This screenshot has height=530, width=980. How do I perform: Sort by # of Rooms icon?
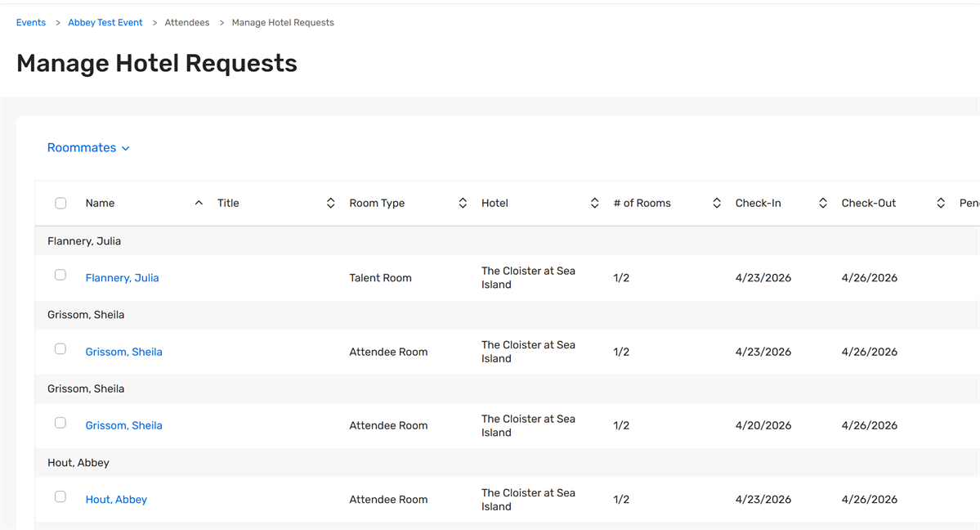[716, 203]
